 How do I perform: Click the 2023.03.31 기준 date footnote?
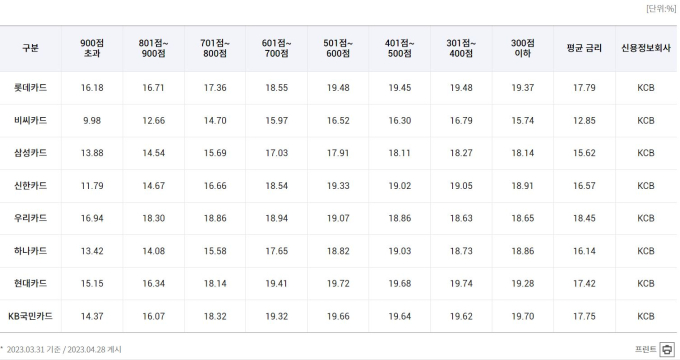33,350
